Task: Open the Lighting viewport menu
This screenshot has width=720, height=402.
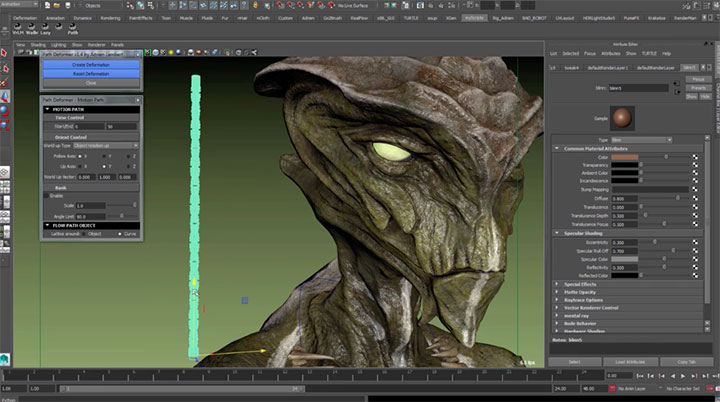Action: point(58,45)
